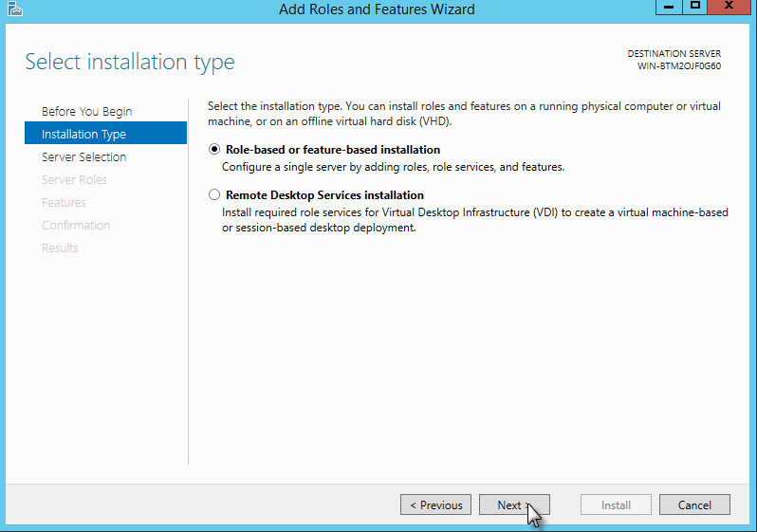
Task: Cancel the wizard
Action: tap(694, 505)
